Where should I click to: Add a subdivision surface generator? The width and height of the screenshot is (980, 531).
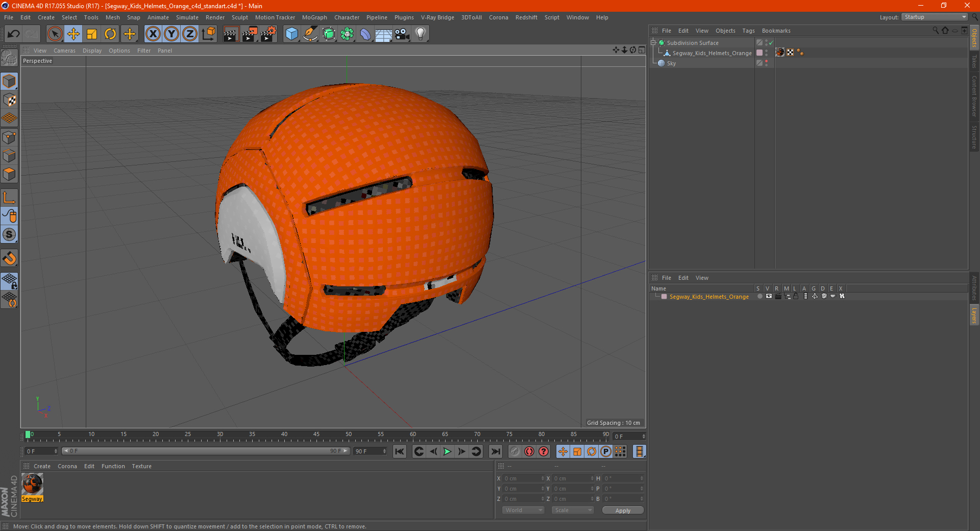pyautogui.click(x=329, y=34)
